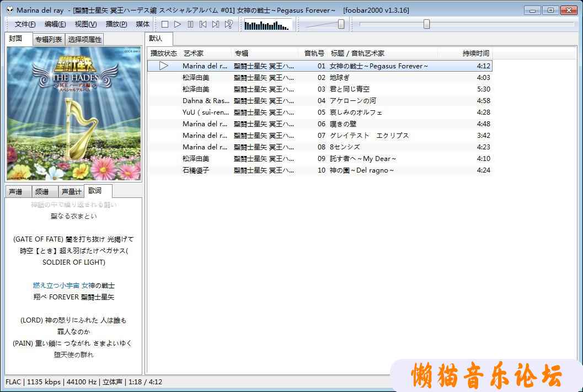Minimize the foobar2000 window
This screenshot has width=583, height=392.
[x=532, y=10]
